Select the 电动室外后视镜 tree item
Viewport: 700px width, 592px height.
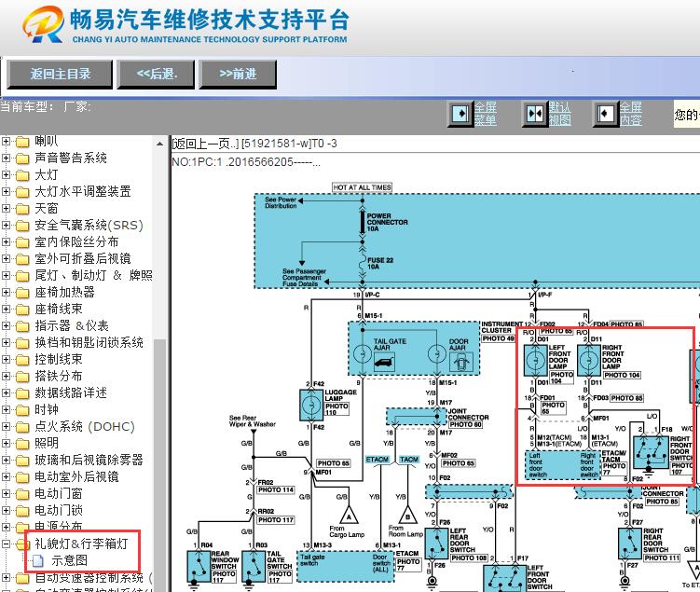point(76,476)
